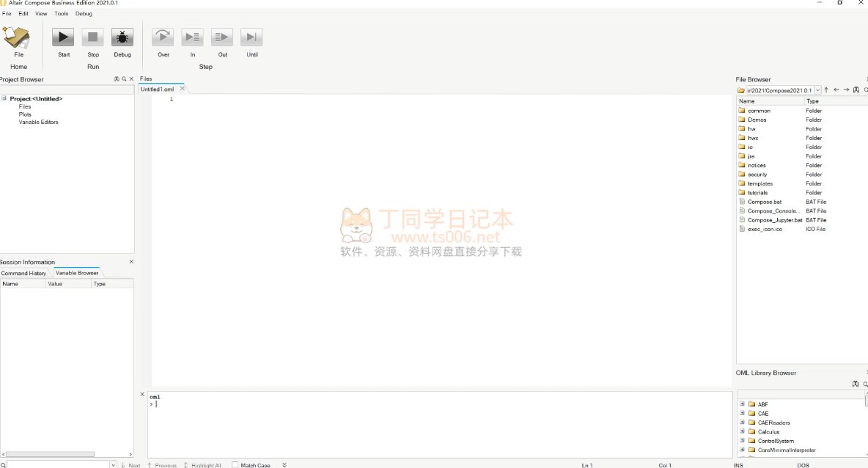Open find history dropdown arrow
Viewport: 868px width, 468px height.
point(113,465)
